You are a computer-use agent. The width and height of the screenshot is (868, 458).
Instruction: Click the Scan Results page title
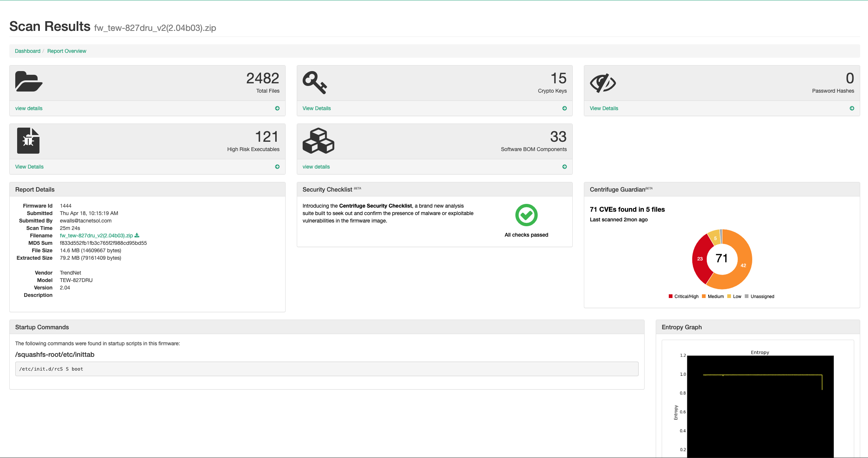[x=50, y=26]
